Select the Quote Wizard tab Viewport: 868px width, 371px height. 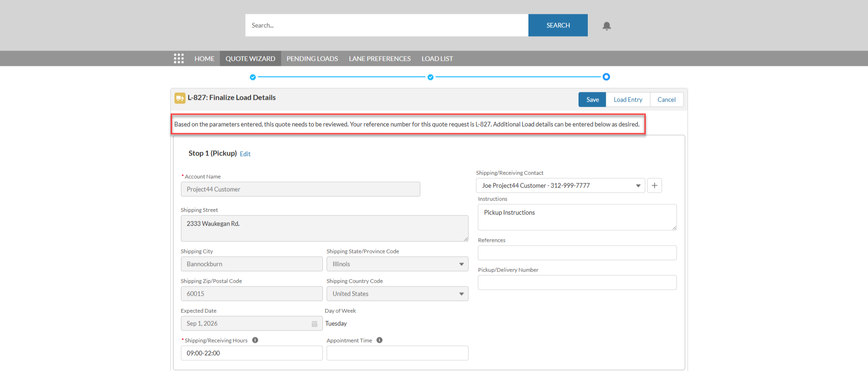click(251, 59)
